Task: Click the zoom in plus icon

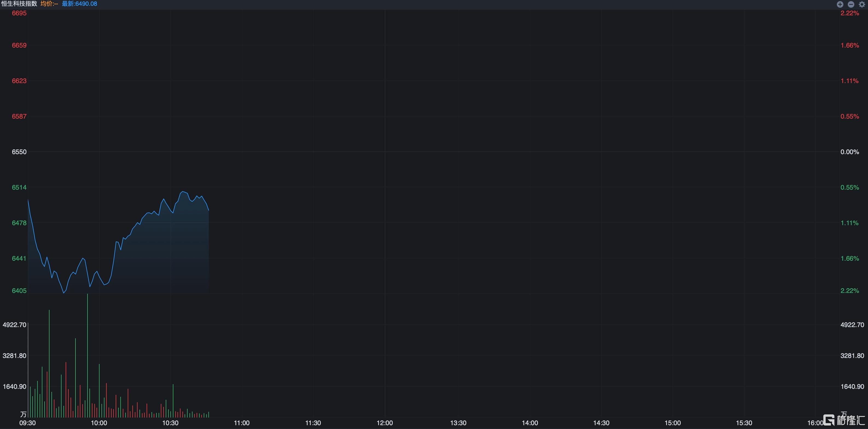Action: 840,4
